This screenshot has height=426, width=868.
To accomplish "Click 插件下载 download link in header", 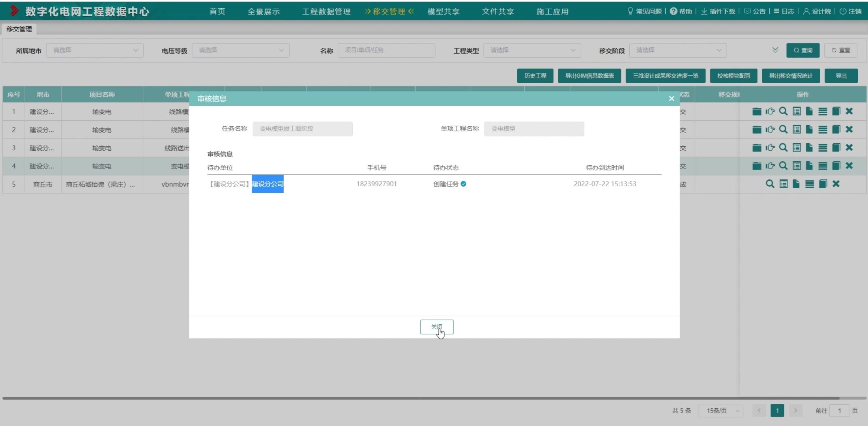I will point(718,11).
